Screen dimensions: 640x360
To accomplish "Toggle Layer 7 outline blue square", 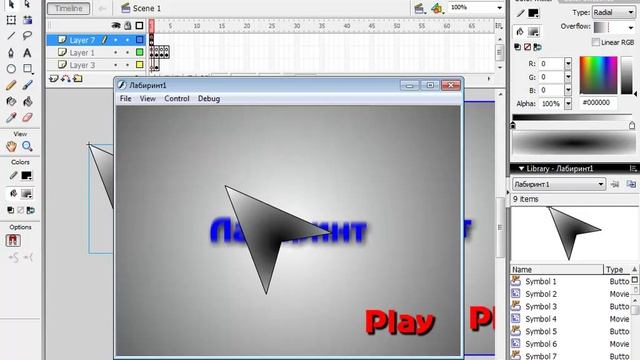I will pos(140,40).
